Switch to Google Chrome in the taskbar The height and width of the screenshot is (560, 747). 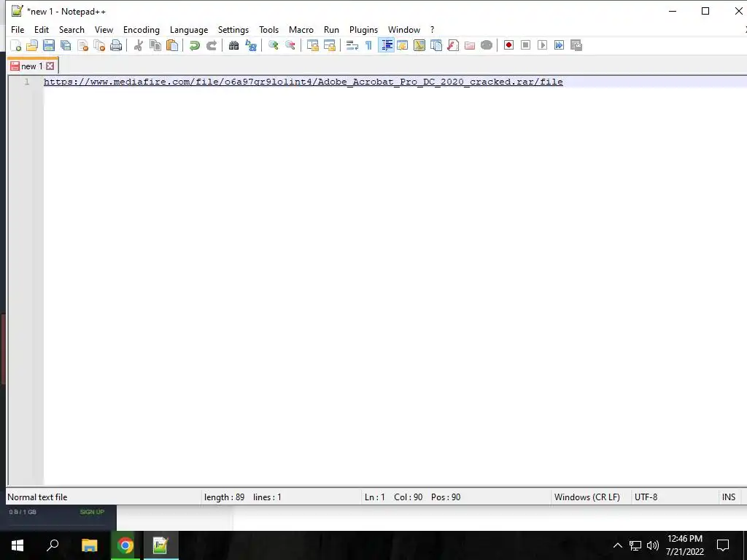point(125,545)
